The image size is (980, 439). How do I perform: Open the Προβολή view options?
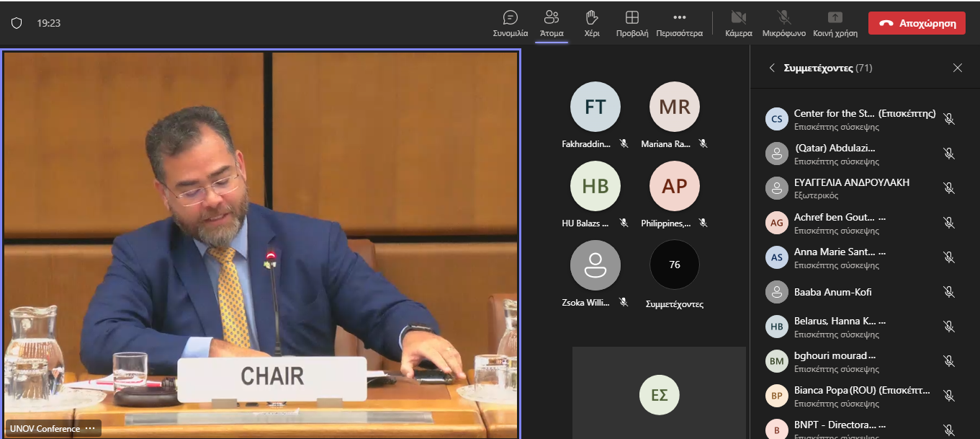click(x=631, y=23)
